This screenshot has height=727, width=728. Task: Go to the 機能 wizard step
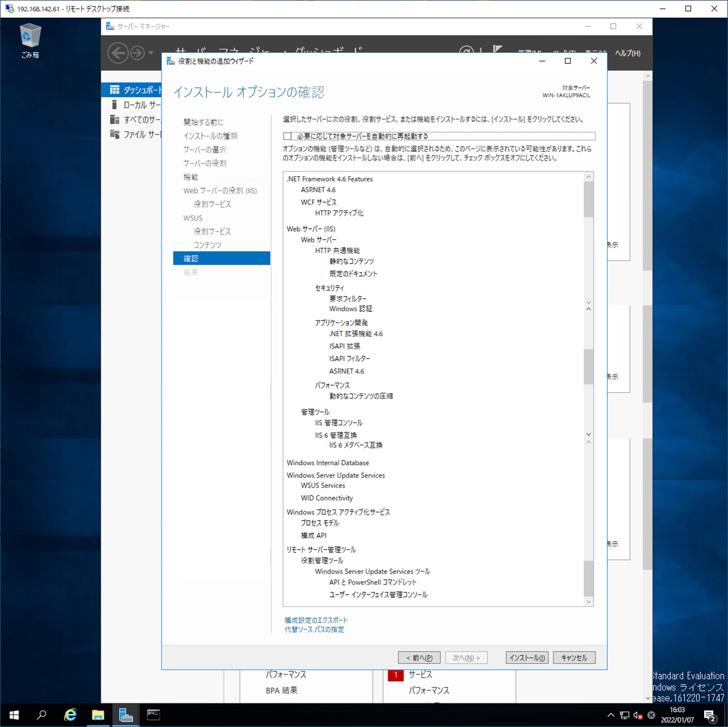191,177
